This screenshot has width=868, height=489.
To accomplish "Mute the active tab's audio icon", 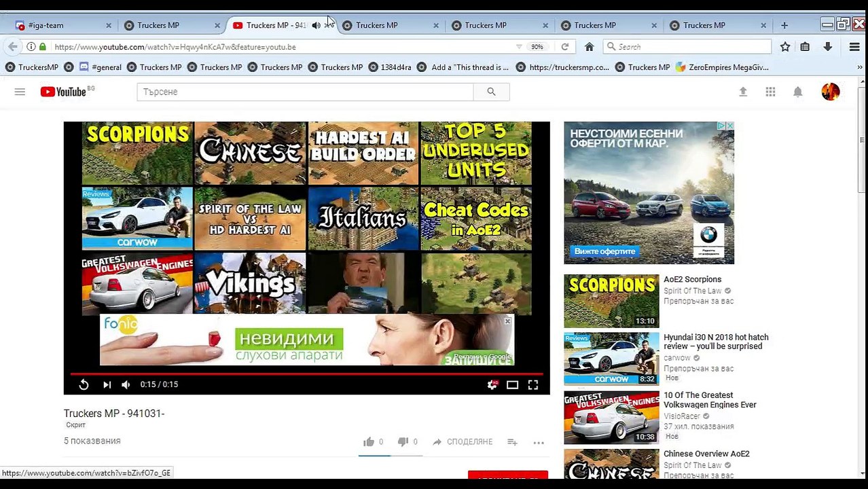I will click(316, 25).
